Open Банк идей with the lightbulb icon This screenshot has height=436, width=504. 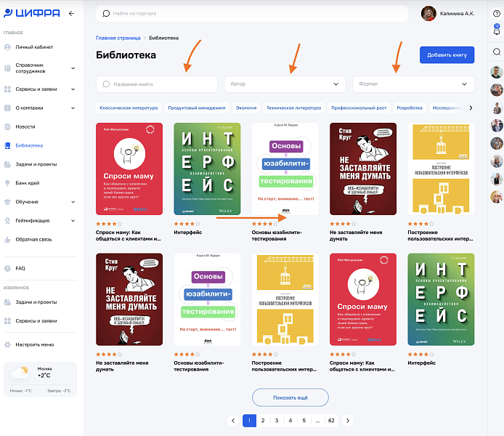7,182
